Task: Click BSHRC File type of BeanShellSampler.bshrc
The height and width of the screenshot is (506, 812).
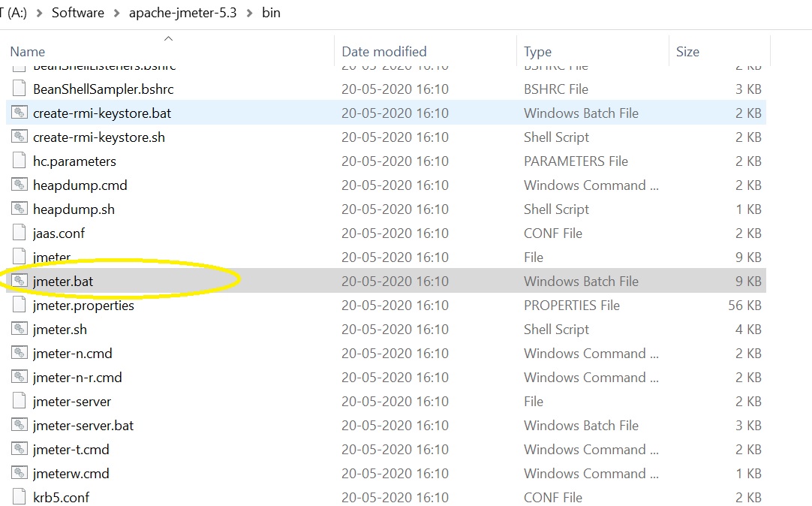Action: (x=555, y=89)
